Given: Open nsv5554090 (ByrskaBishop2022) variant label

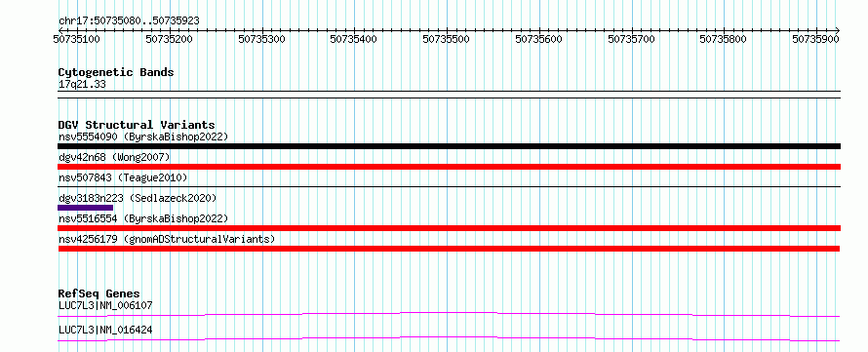Looking at the screenshot, I should (x=143, y=137).
